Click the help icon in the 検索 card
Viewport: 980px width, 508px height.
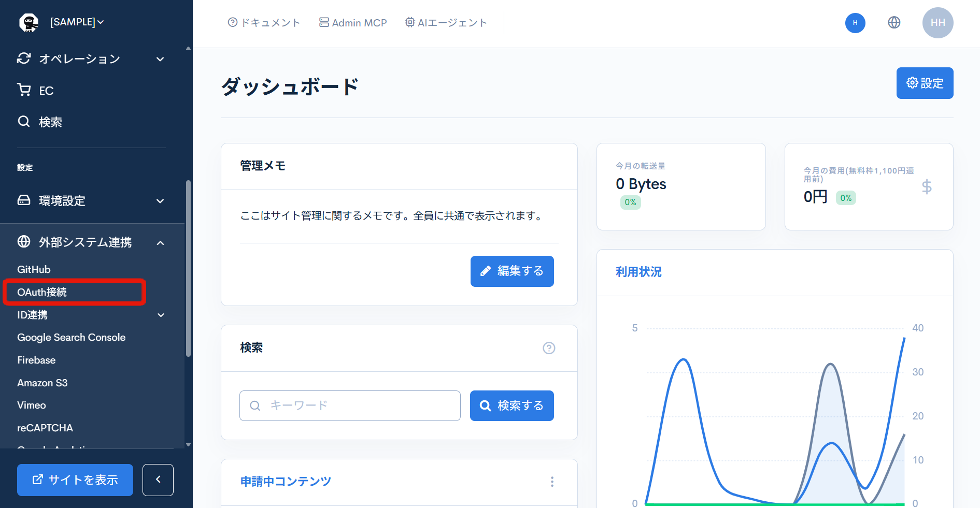pos(549,348)
